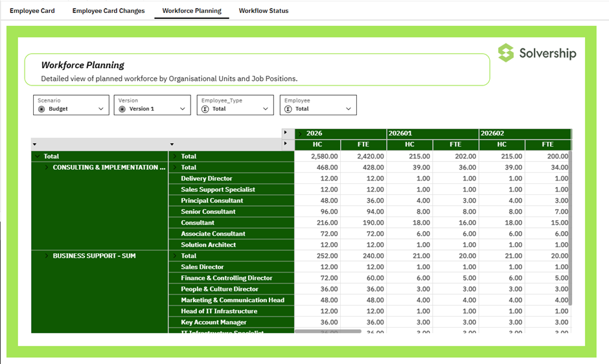Select Finance & Controlling Director row
Screen dimensions: 609x364
231,278
